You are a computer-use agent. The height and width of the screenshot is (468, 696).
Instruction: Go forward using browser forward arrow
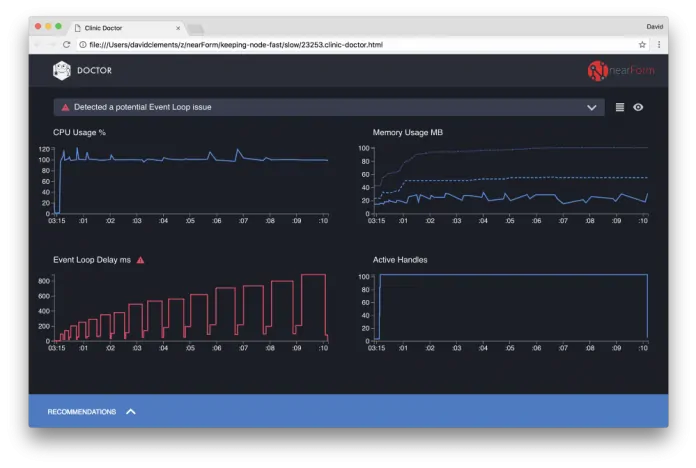[x=51, y=44]
